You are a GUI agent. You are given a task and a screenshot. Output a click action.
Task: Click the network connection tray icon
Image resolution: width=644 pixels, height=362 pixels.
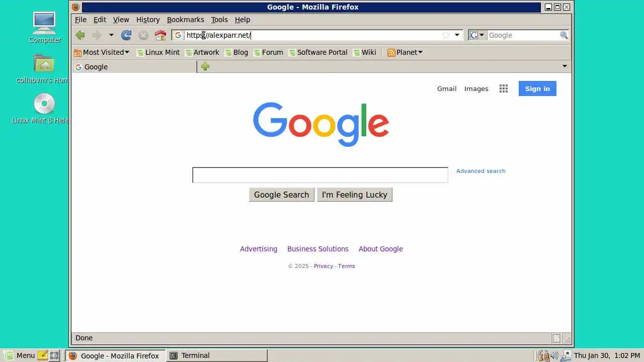pyautogui.click(x=567, y=355)
